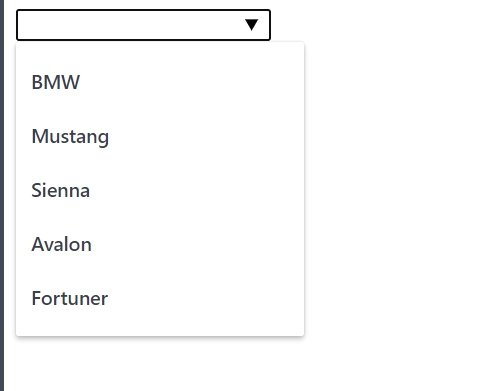This screenshot has width=496, height=391.
Task: Click the Avalon list item text
Action: (x=61, y=244)
